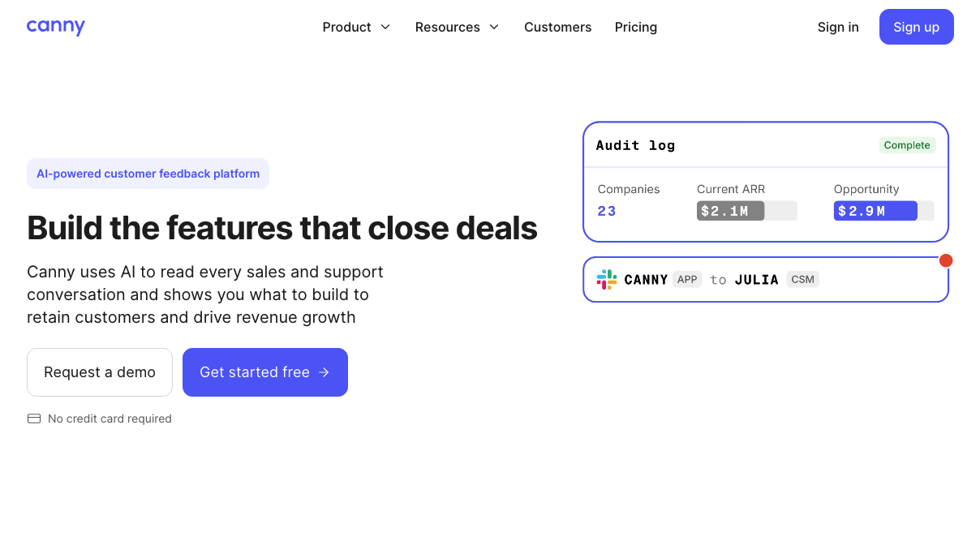Click the Sign in link

coord(838,27)
